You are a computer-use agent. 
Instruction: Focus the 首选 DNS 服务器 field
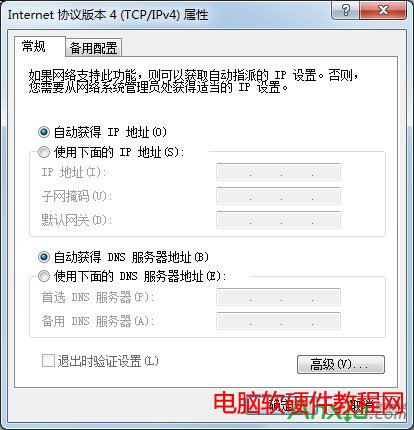tap(278, 297)
